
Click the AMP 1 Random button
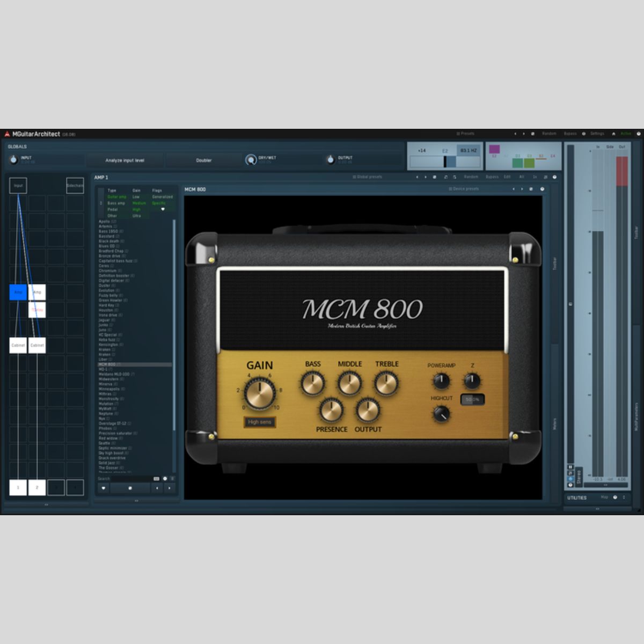[471, 177]
